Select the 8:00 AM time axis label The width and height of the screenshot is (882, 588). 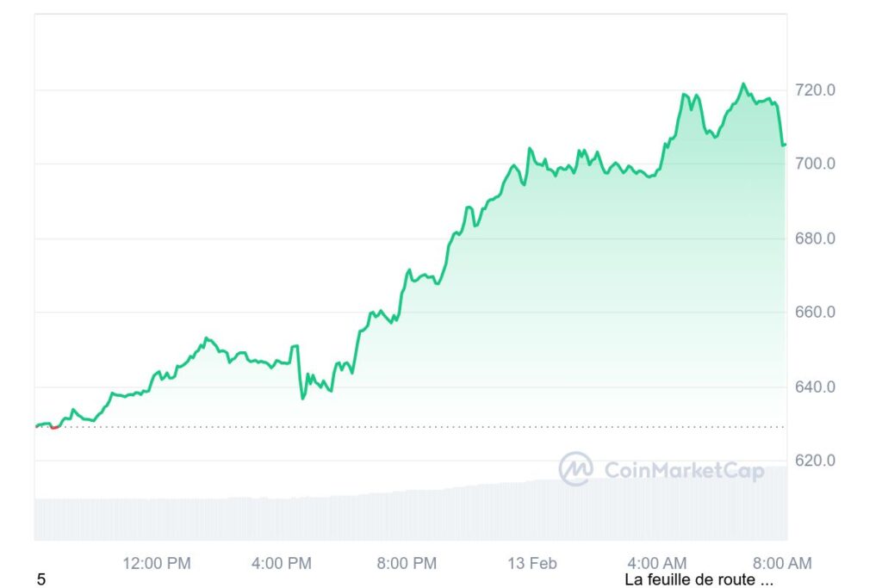(x=782, y=564)
